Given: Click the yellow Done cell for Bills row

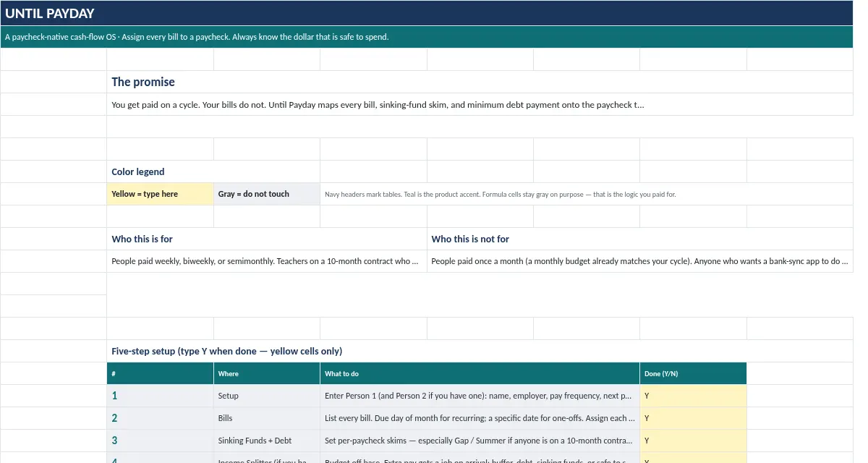Looking at the screenshot, I should coord(693,418).
